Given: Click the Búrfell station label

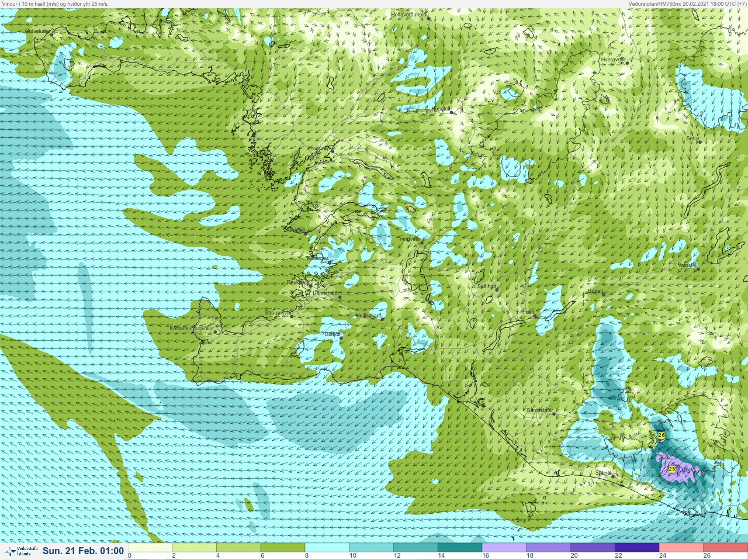Looking at the screenshot, I should (x=595, y=291).
